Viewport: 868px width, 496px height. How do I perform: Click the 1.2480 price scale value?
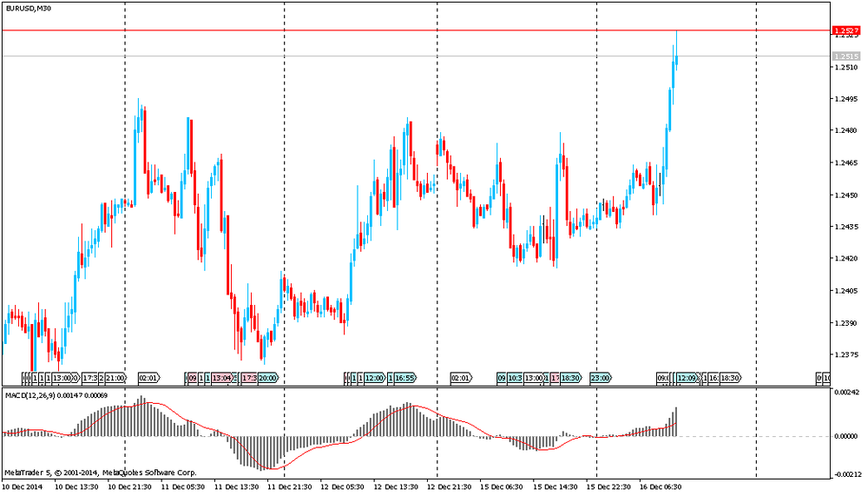click(845, 130)
